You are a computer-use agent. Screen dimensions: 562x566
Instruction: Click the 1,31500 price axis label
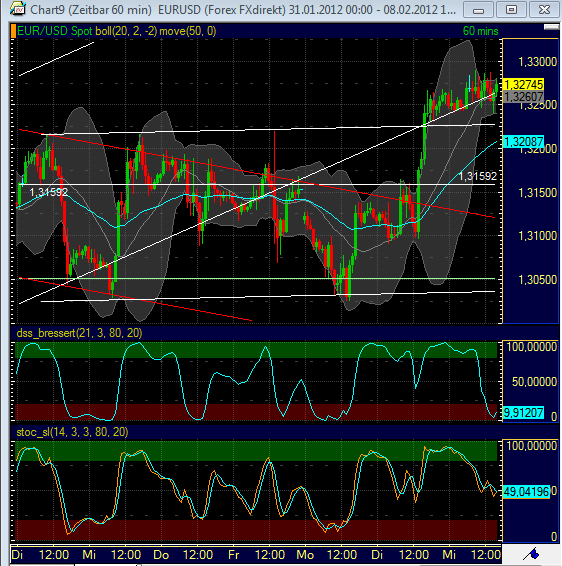(537, 193)
